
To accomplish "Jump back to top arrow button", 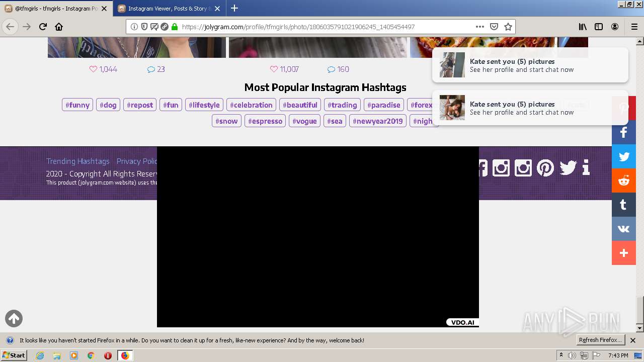I will [14, 318].
